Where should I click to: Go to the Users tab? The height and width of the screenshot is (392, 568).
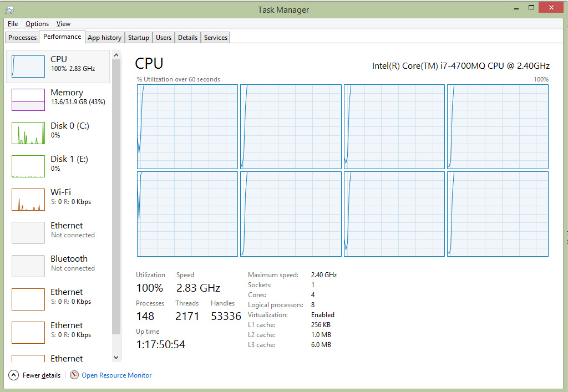pos(164,38)
